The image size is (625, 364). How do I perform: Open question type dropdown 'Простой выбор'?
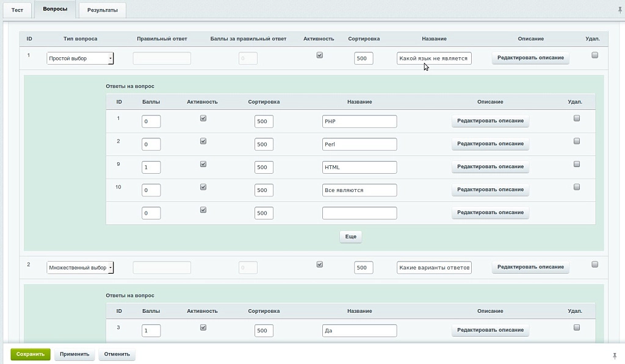(80, 58)
